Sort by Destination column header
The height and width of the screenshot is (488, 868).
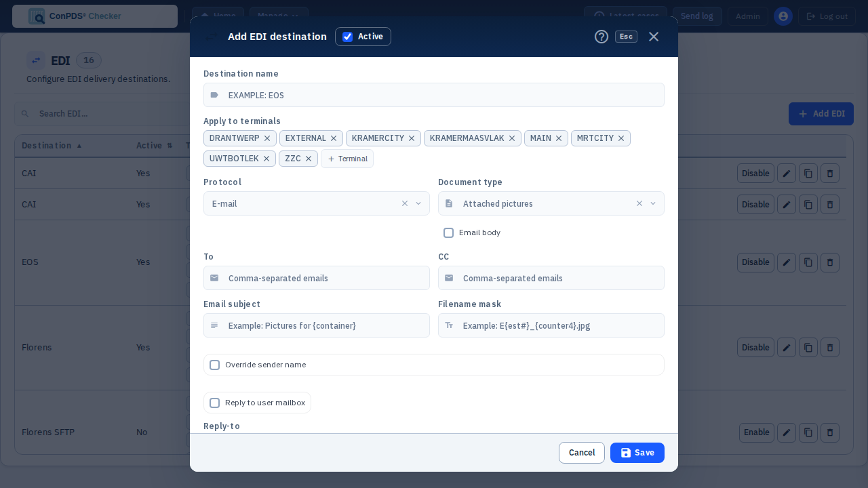click(52, 146)
